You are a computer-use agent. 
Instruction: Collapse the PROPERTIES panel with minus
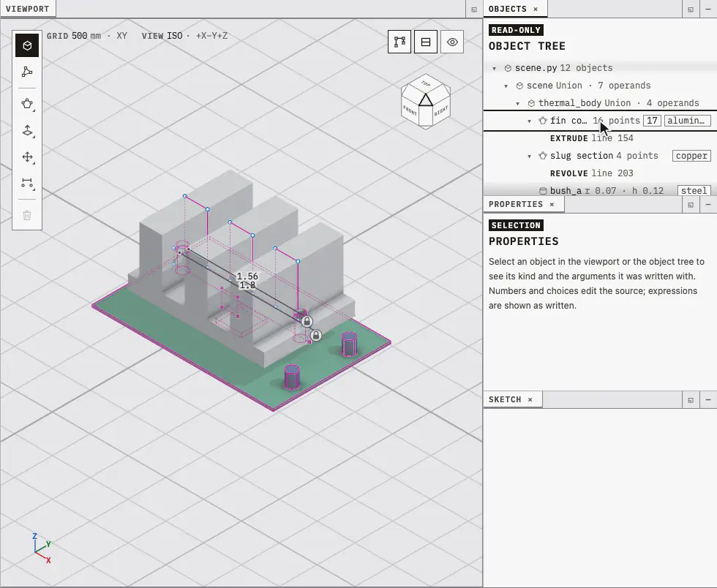click(x=708, y=204)
